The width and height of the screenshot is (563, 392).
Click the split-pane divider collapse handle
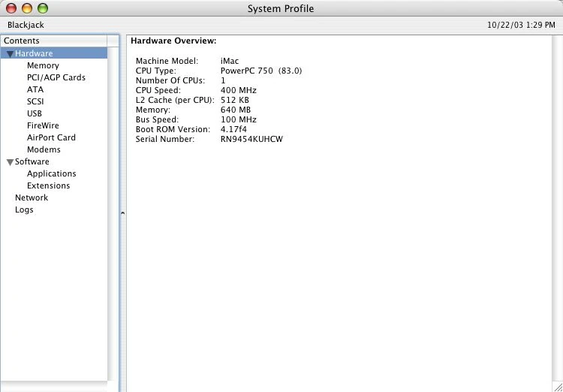coord(122,213)
